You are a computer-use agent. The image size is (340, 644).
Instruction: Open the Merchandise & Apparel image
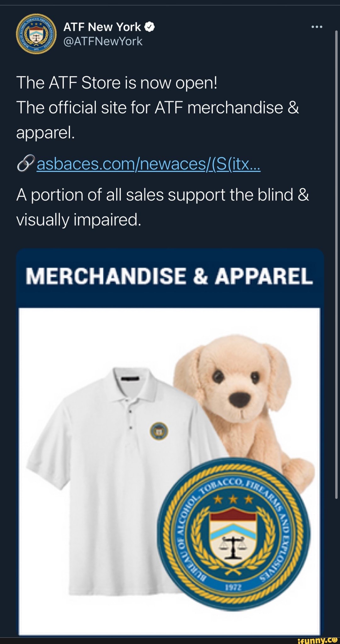[170, 442]
